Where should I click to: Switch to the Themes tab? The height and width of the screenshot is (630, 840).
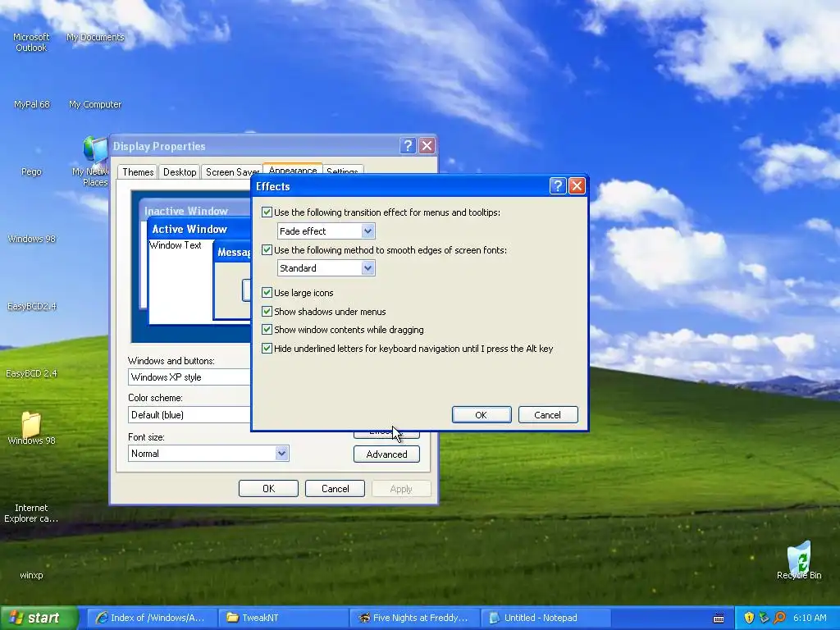[x=138, y=172]
